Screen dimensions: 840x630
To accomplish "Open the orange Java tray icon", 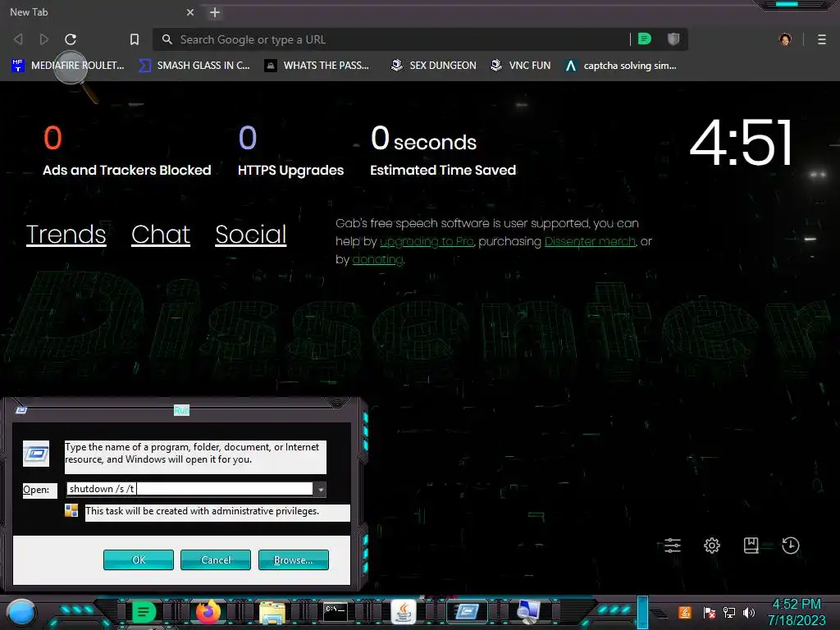I will pos(685,612).
